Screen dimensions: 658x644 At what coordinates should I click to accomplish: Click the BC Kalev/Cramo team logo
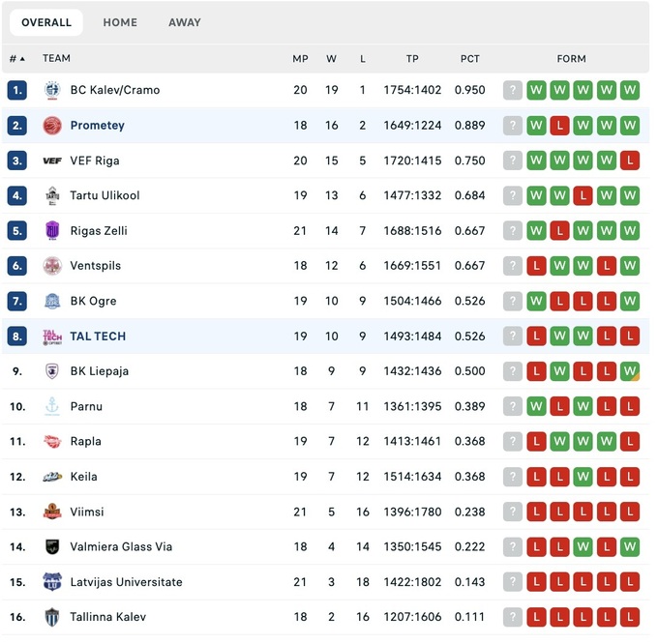52,90
